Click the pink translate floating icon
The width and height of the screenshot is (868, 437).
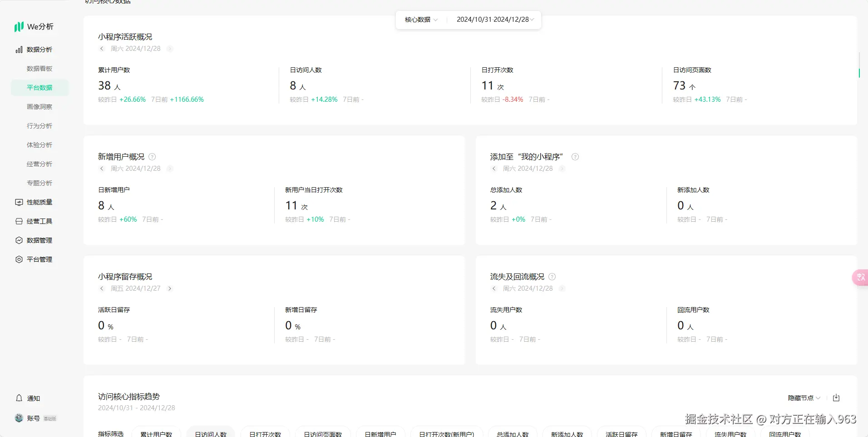click(860, 277)
